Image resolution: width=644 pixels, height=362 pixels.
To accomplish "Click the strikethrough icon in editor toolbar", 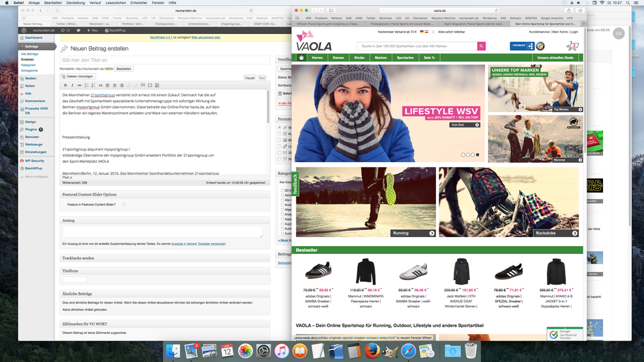I will coord(80,85).
